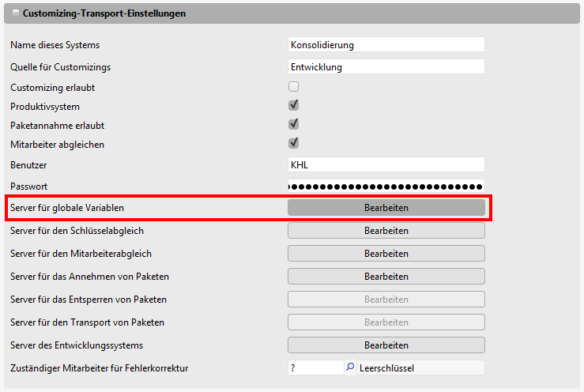The height and width of the screenshot is (392, 584).
Task: Collapse the Customizing-Transport-Einstellungen section
Action: pyautogui.click(x=16, y=14)
